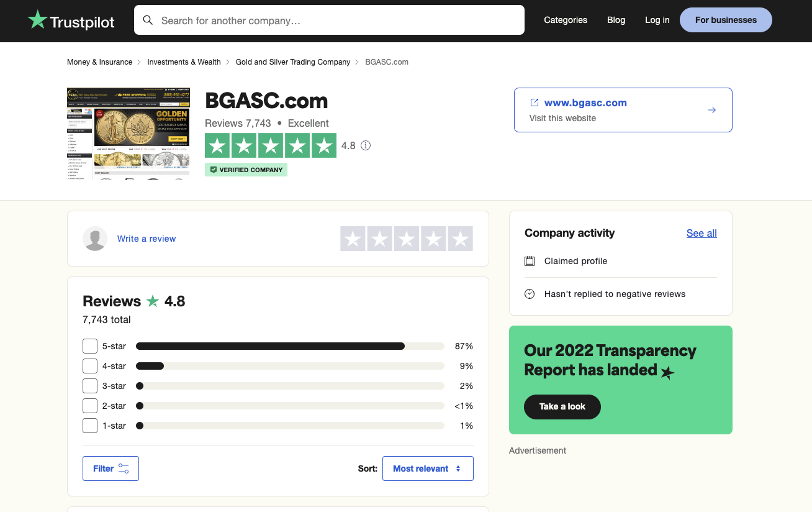The image size is (812, 512).
Task: Click the calendar icon beside Claimed profile
Action: (x=530, y=261)
